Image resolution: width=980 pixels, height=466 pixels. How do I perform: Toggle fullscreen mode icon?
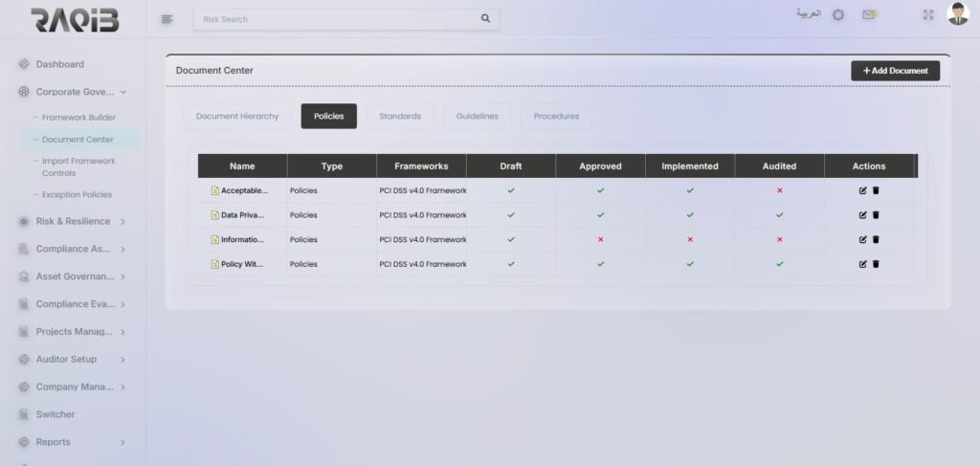point(927,15)
